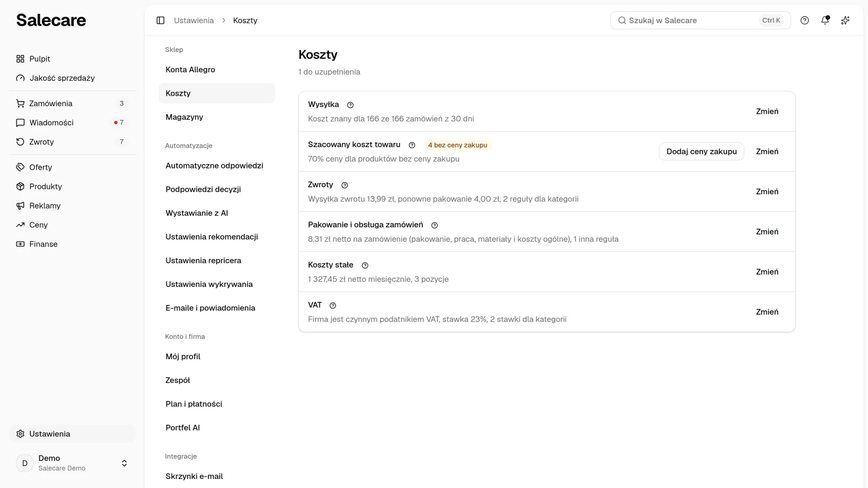
Task: Open the AI sparkle assistant icon
Action: pyautogui.click(x=845, y=20)
